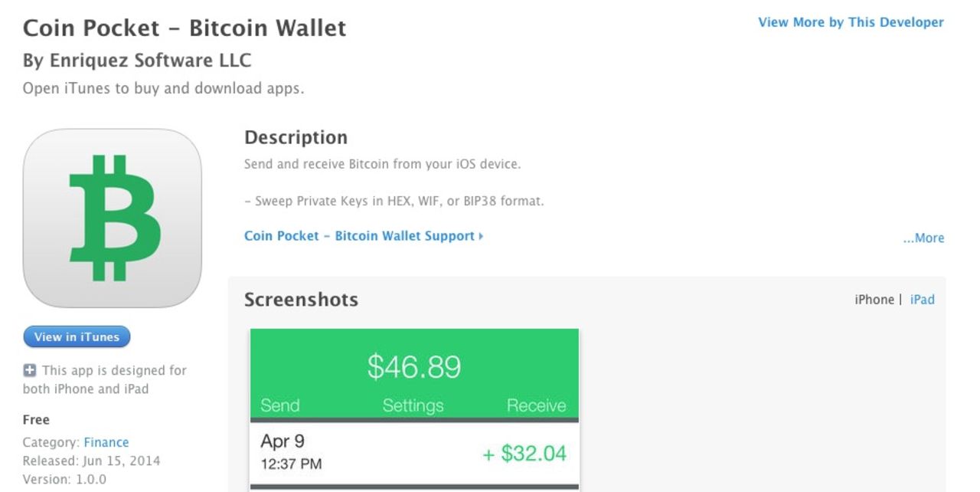Tap Send in the screenshot preview
980x492 pixels.
click(x=281, y=405)
